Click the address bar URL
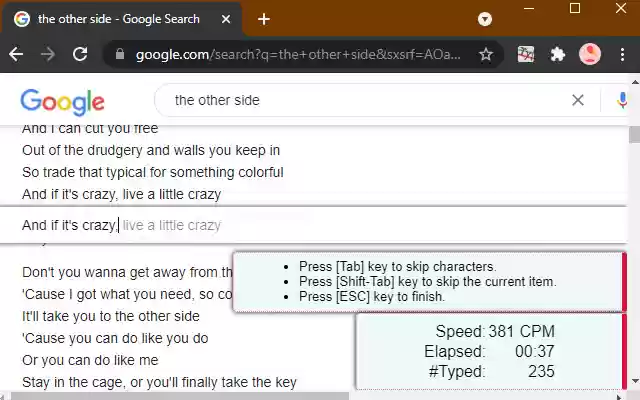The height and width of the screenshot is (400, 640). click(x=298, y=54)
